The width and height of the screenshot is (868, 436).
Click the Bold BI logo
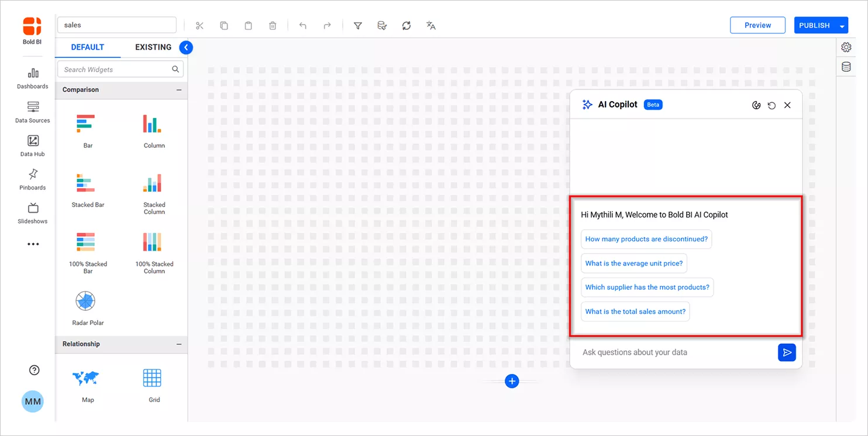(32, 30)
